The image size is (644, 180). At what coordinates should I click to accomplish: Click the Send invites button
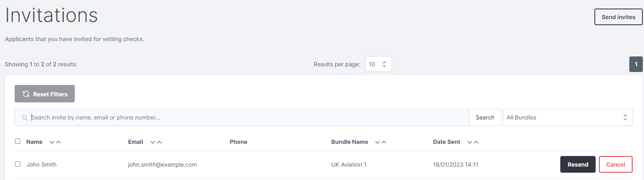[x=618, y=17]
